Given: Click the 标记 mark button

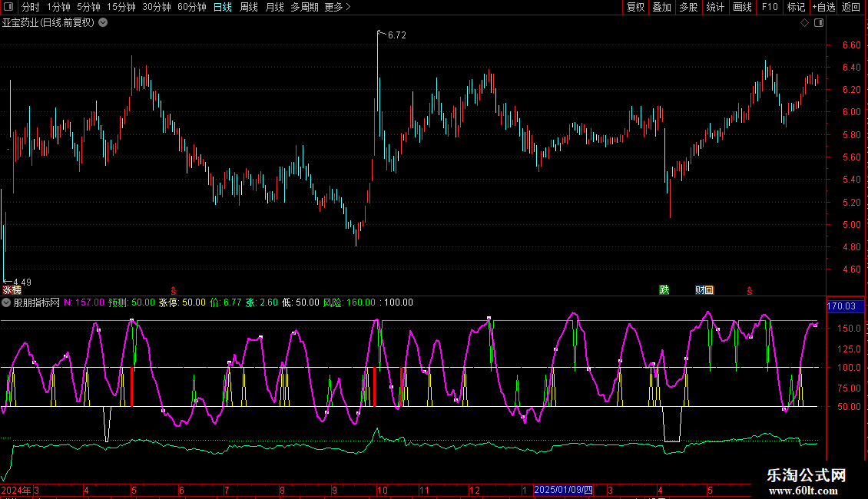Looking at the screenshot, I should click(796, 7).
